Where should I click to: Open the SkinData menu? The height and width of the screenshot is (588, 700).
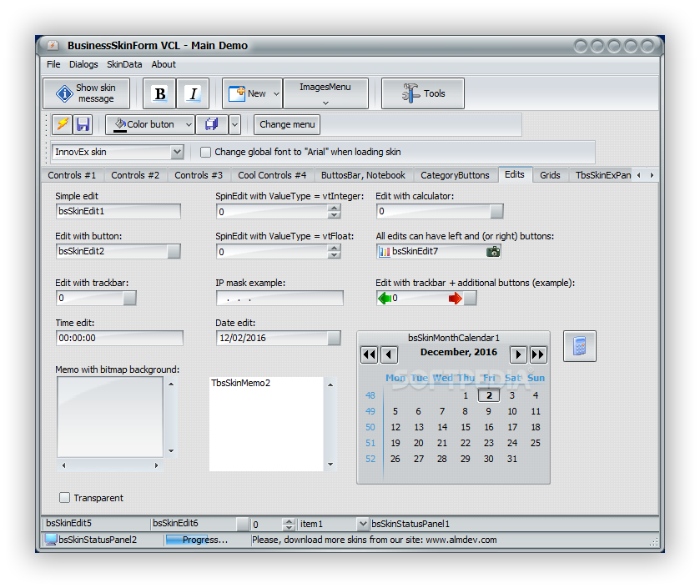click(x=124, y=64)
